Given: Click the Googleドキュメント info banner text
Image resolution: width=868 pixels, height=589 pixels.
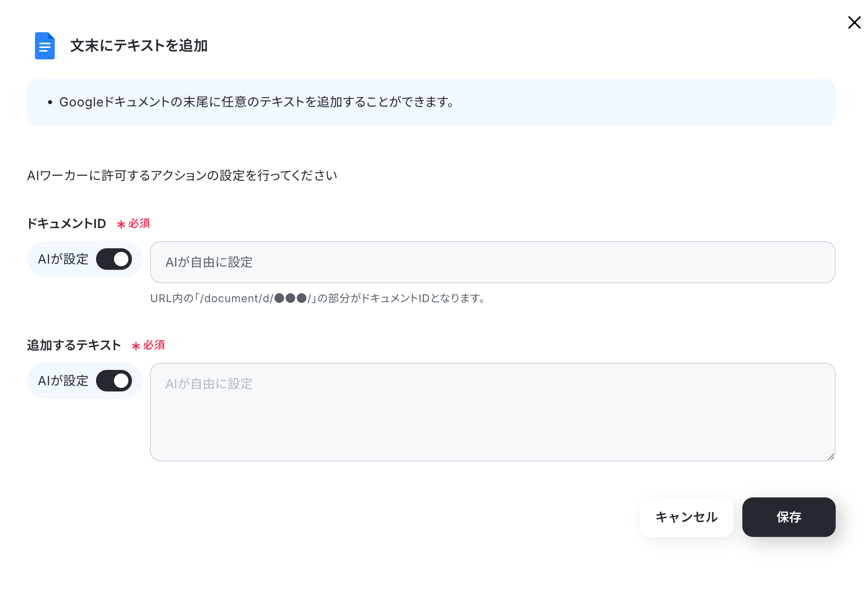Looking at the screenshot, I should pos(257,102).
